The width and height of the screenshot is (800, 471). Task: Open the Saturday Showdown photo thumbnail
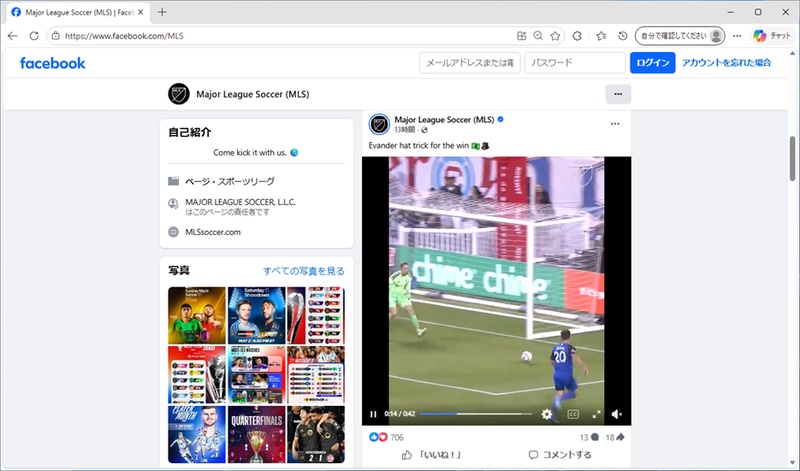257,315
